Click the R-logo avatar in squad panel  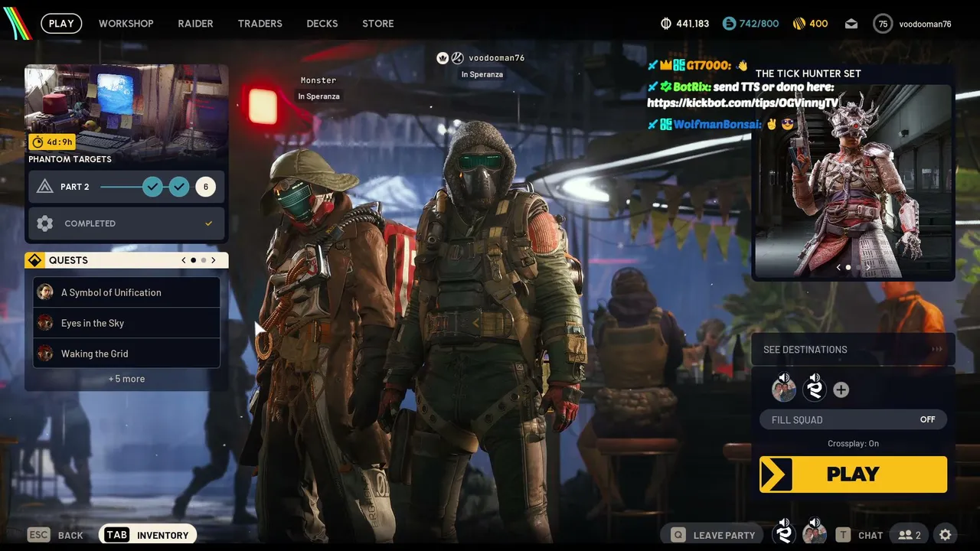click(814, 391)
